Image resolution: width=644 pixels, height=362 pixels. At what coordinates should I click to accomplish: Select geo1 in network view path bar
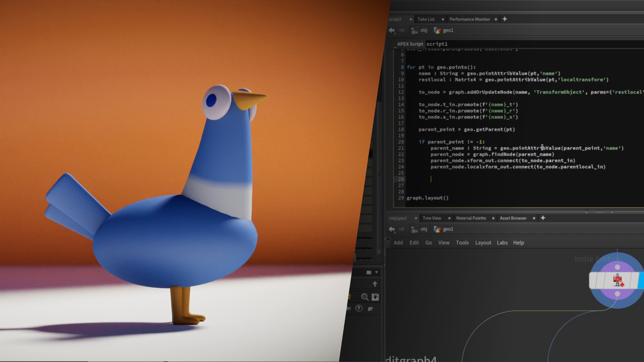(x=443, y=229)
